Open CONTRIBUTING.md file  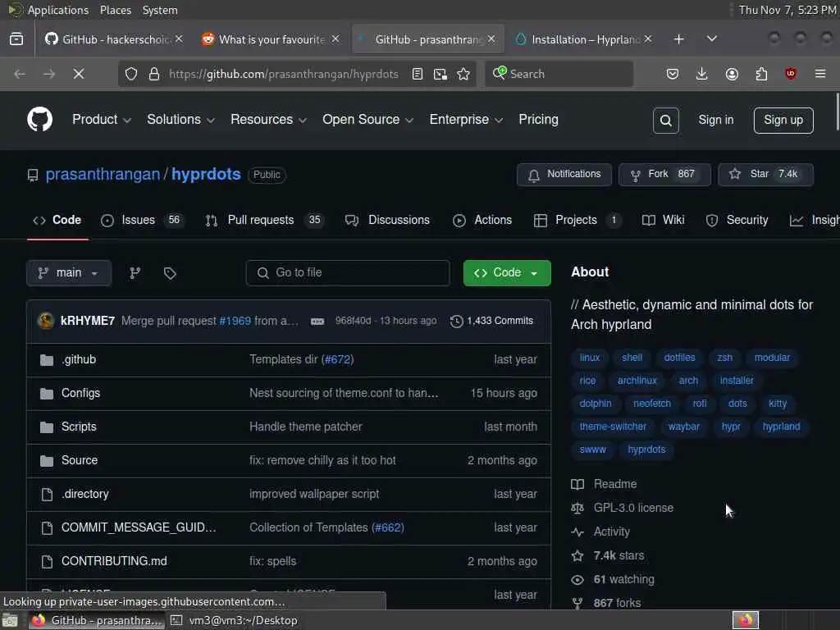114,561
